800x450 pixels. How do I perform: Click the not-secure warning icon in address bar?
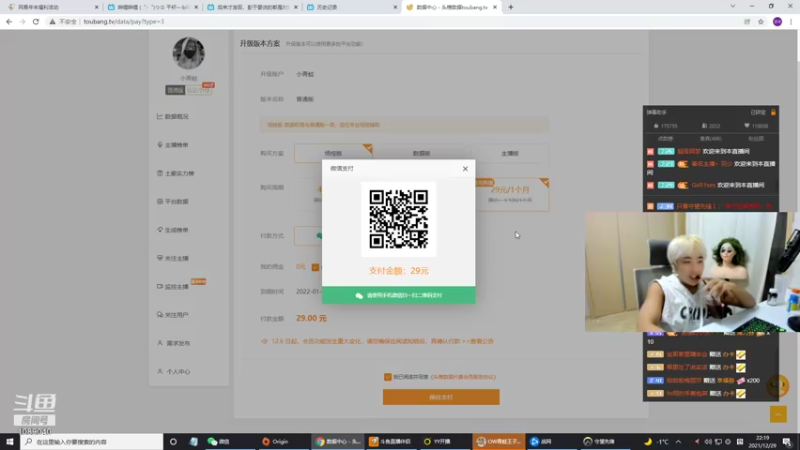pos(52,21)
